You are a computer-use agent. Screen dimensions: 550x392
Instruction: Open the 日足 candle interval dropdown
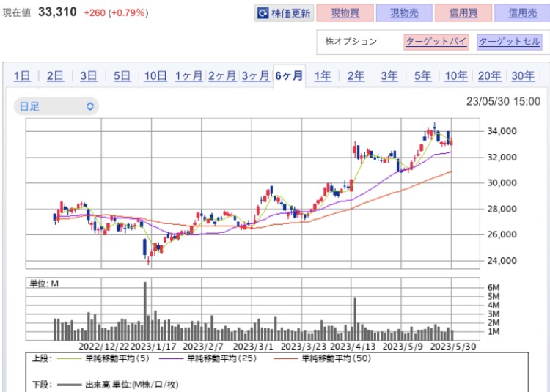click(x=56, y=106)
